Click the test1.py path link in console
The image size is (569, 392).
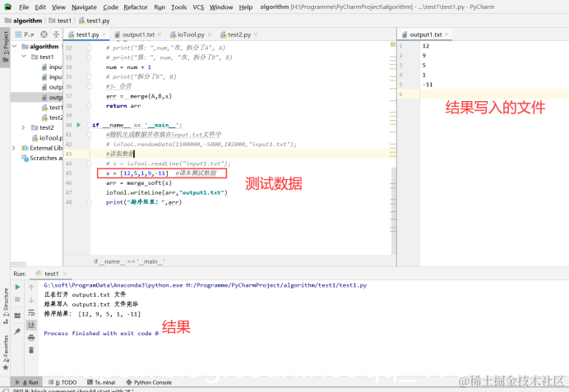click(x=276, y=285)
